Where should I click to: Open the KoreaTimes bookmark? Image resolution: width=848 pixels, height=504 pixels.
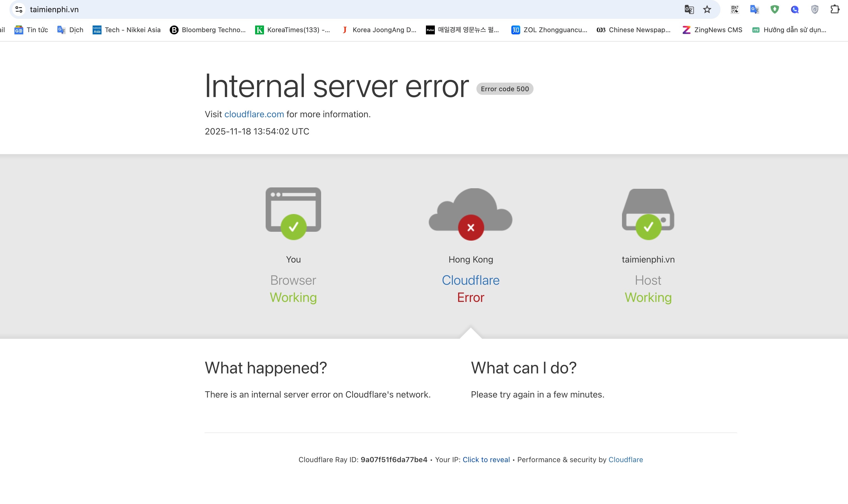[292, 30]
